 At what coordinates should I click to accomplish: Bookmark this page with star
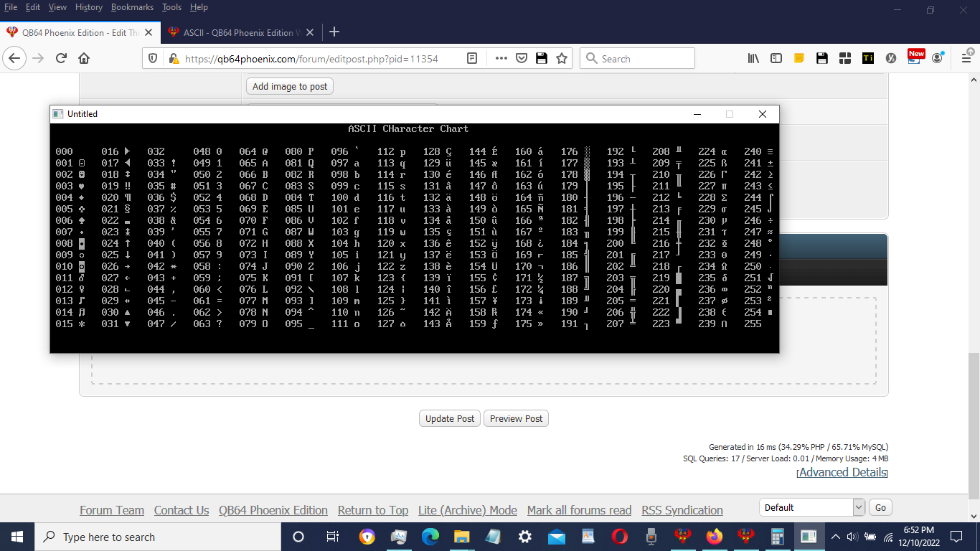562,58
